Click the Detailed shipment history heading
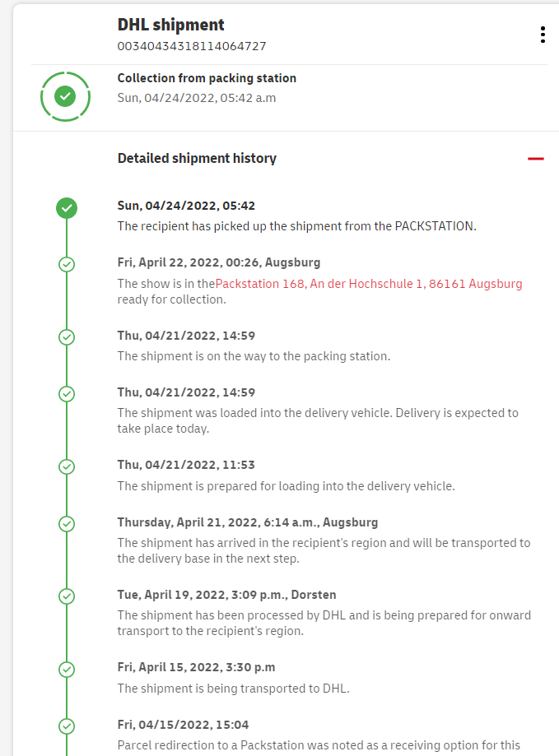This screenshot has height=756, width=559. point(197,159)
